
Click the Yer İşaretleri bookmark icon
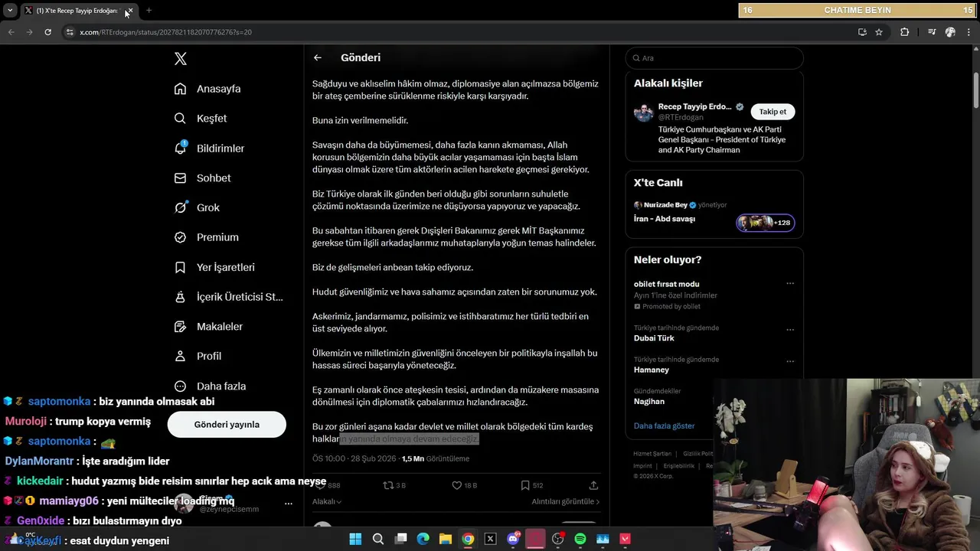point(180,267)
